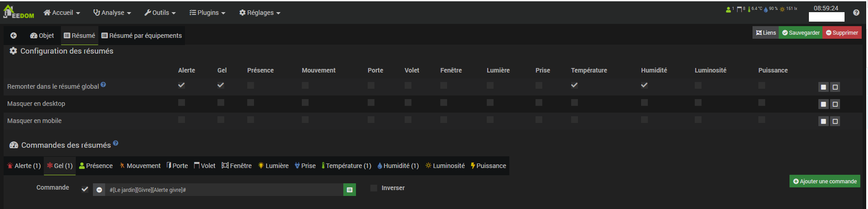
Task: Open help icon next to Commandes des résumés
Action: coord(115,143)
